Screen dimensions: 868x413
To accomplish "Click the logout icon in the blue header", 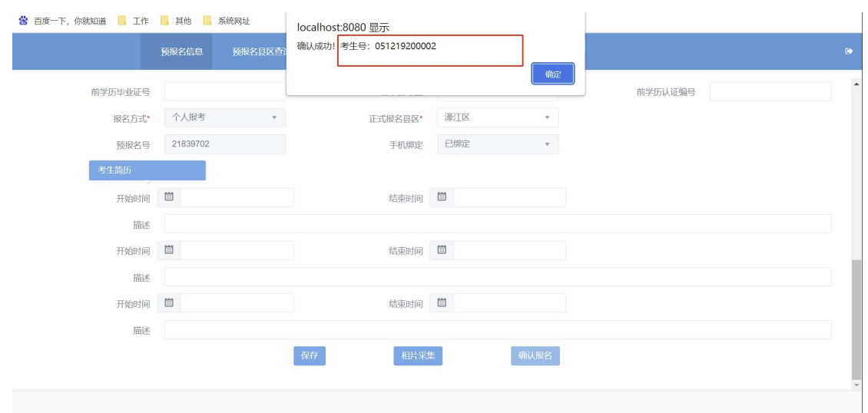I will (x=848, y=51).
